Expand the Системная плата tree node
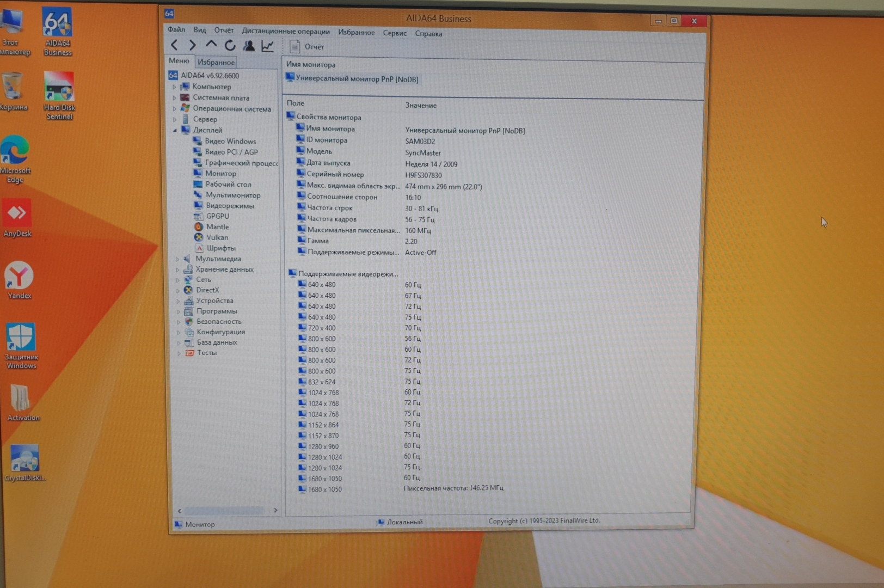This screenshot has width=884, height=588. click(174, 98)
